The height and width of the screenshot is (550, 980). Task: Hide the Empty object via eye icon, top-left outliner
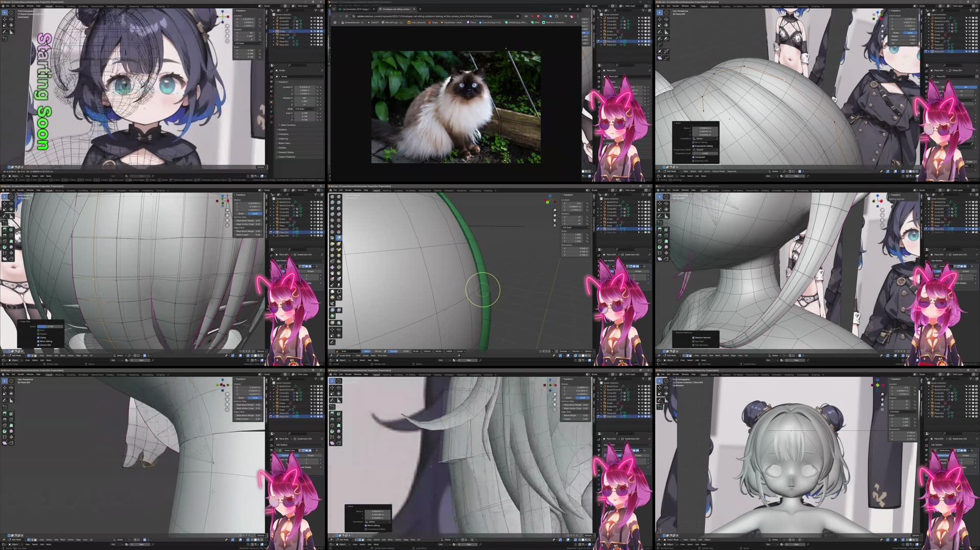[315, 31]
